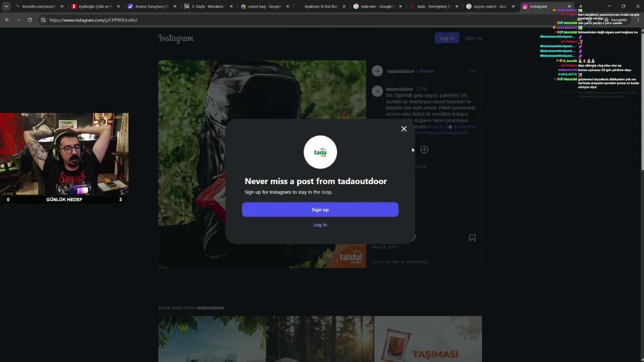Switch to the tada mre Google tab
The height and width of the screenshot is (362, 644).
pos(377,7)
